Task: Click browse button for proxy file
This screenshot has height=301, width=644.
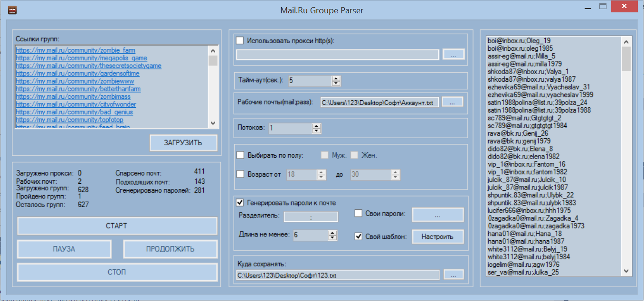Action: (x=454, y=55)
